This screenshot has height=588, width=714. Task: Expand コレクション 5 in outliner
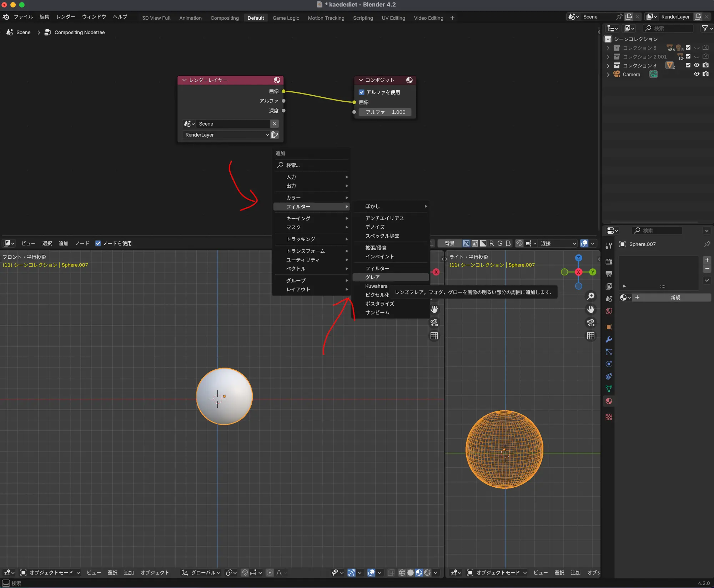[x=608, y=48]
